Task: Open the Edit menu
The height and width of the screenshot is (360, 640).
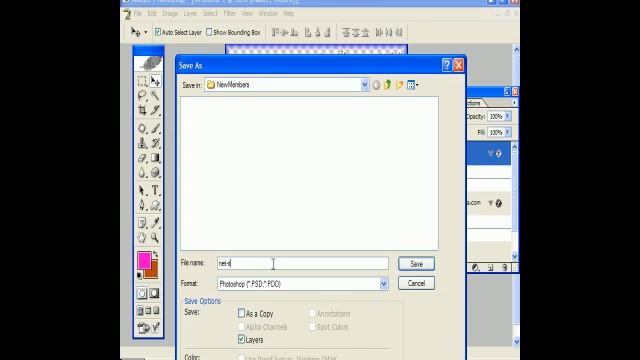Action: [x=152, y=13]
